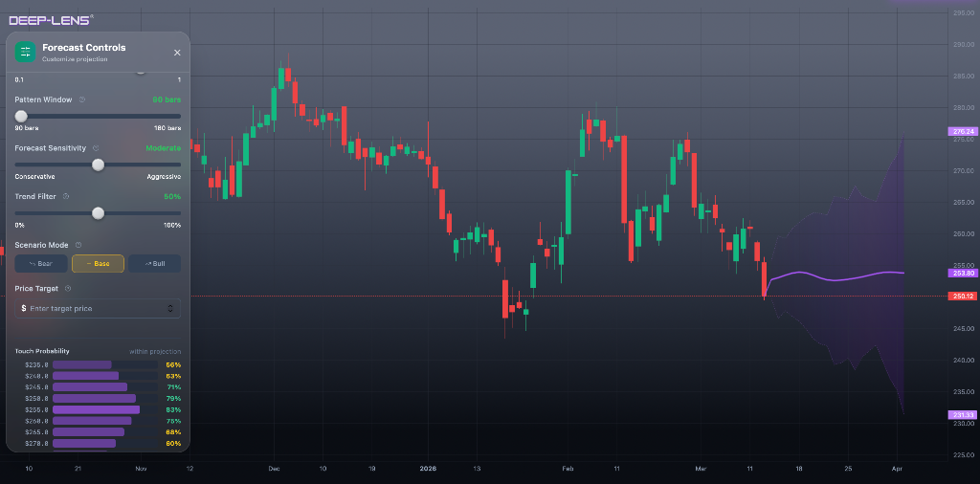Click the '2026' label on time axis

click(428, 468)
